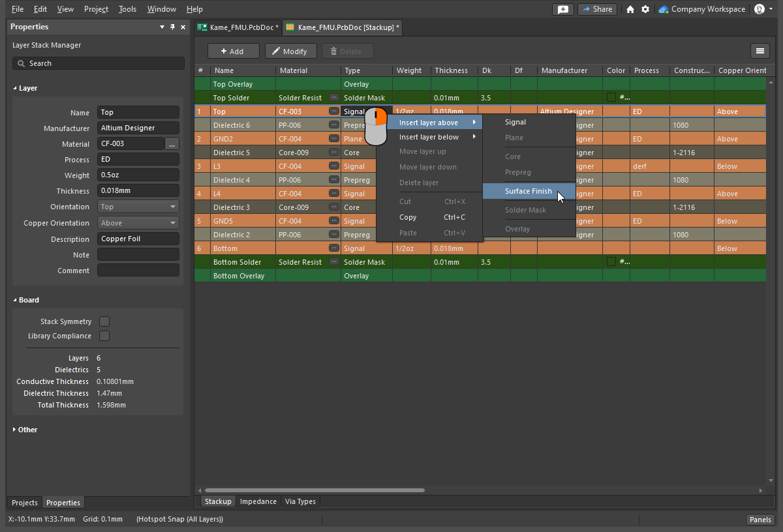
Task: Open application preferences via the gear icon
Action: click(645, 9)
